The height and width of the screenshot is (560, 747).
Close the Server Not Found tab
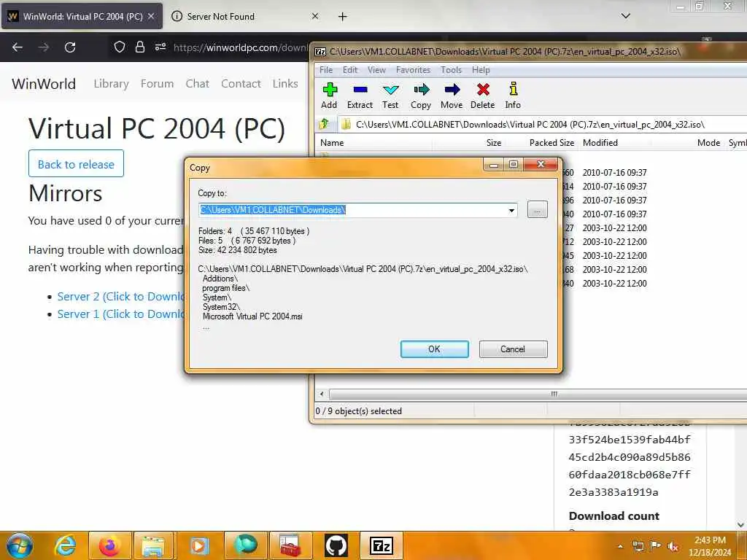[x=315, y=16]
